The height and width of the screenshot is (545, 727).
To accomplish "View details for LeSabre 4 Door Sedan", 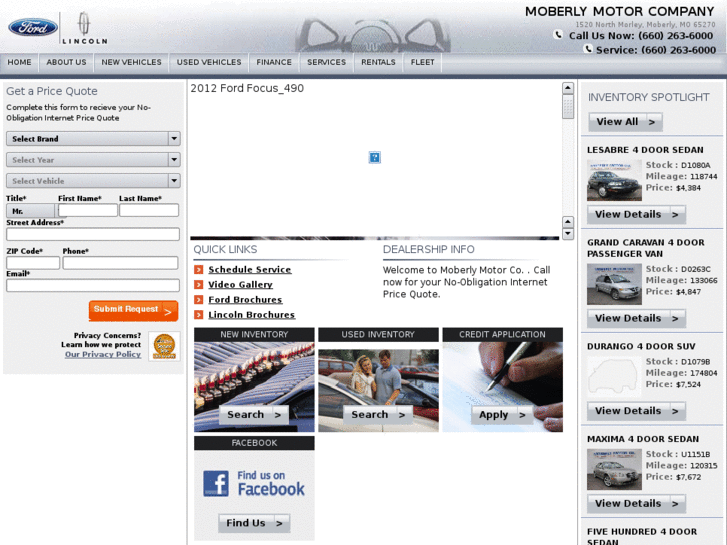I will tap(636, 215).
